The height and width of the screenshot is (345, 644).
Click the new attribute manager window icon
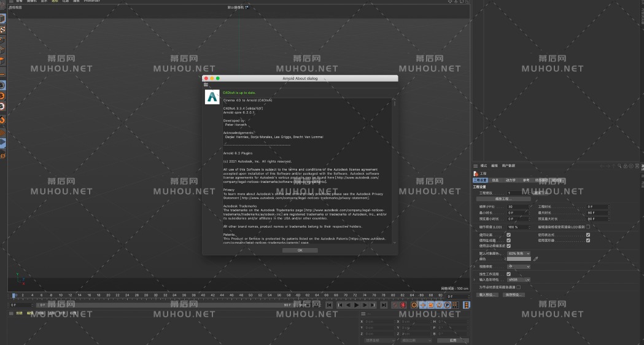tap(637, 166)
